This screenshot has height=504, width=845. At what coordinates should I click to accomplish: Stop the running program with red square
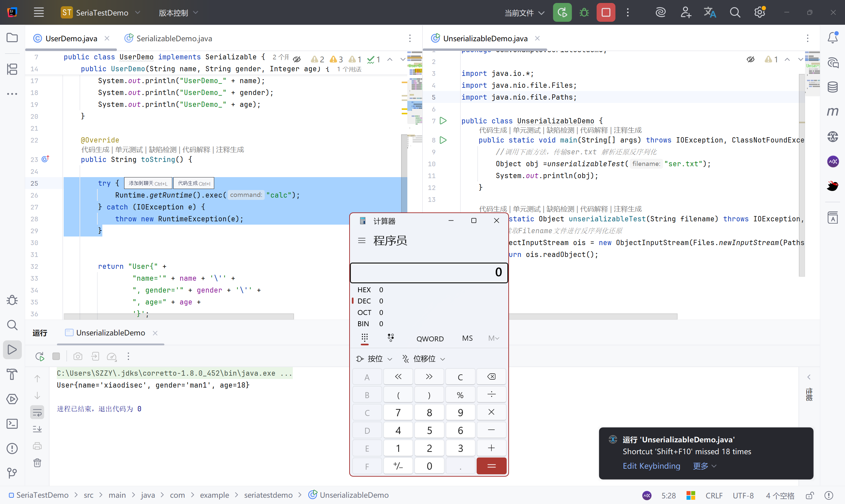pos(606,13)
